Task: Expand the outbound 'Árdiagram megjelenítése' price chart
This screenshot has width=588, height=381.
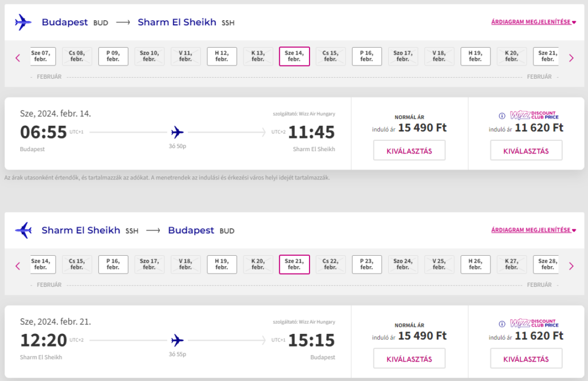Action: tap(533, 22)
